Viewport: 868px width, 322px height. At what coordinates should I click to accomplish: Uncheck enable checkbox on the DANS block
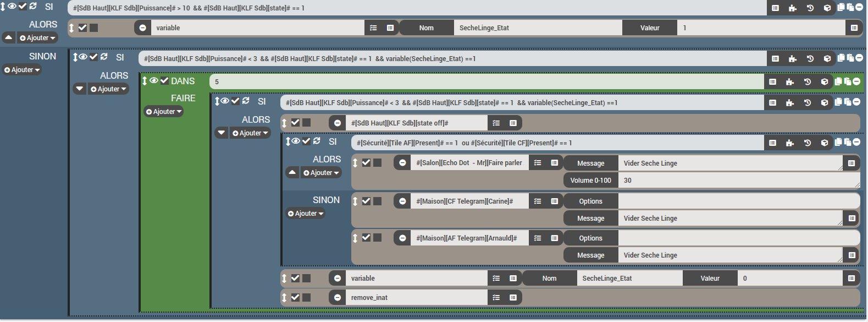click(x=164, y=80)
